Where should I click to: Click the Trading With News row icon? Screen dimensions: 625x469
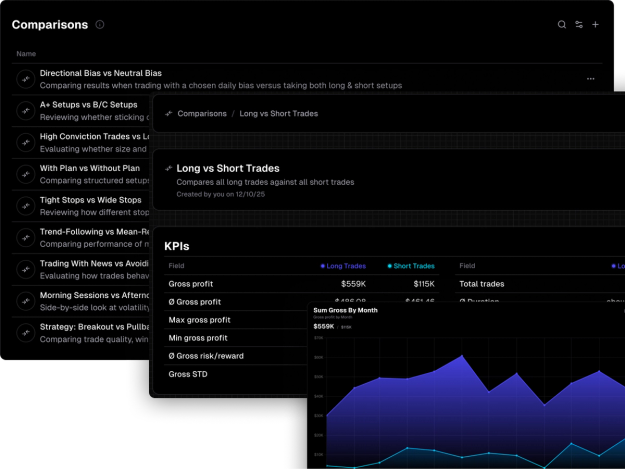(26, 269)
